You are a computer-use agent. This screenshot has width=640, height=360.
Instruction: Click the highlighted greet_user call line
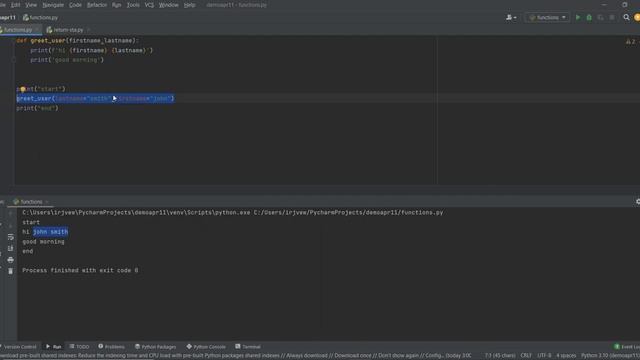point(96,98)
